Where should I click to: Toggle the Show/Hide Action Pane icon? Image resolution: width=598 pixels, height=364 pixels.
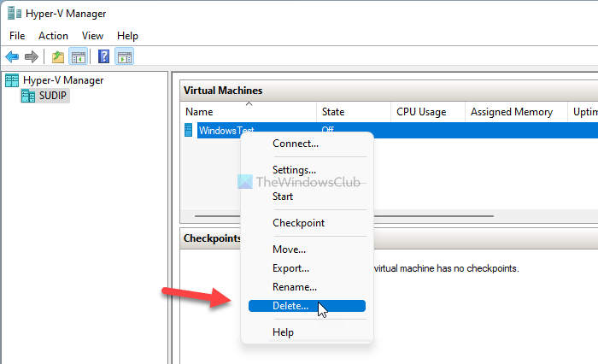tap(125, 57)
